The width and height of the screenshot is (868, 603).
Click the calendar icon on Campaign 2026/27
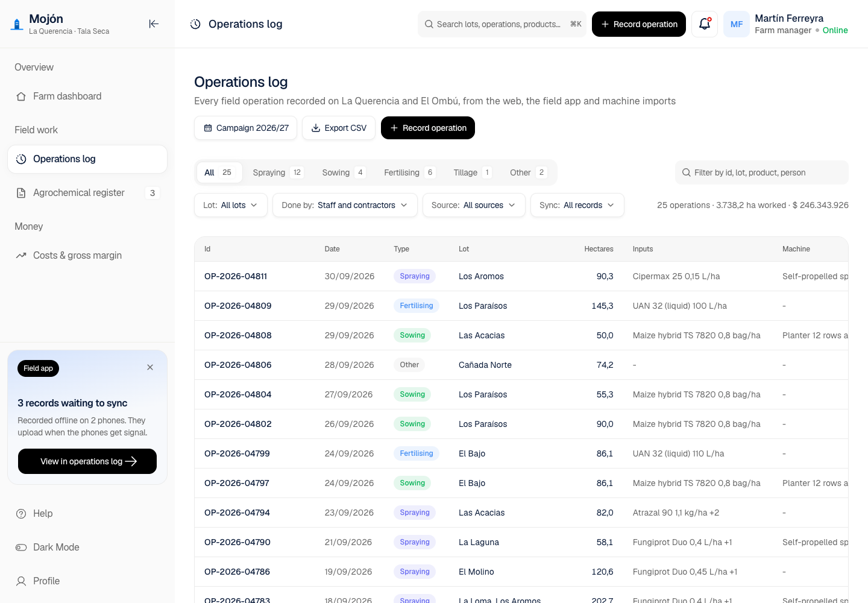208,128
